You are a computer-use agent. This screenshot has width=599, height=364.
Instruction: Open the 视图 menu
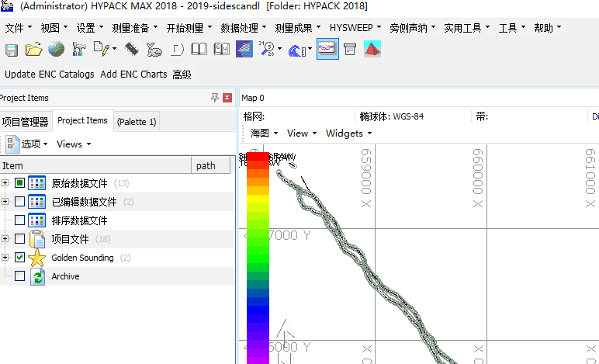[x=54, y=28]
